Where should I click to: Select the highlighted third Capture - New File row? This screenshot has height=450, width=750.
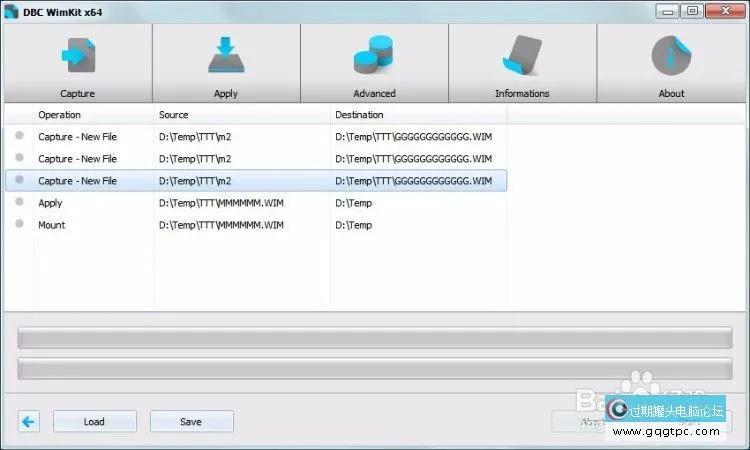pos(77,181)
